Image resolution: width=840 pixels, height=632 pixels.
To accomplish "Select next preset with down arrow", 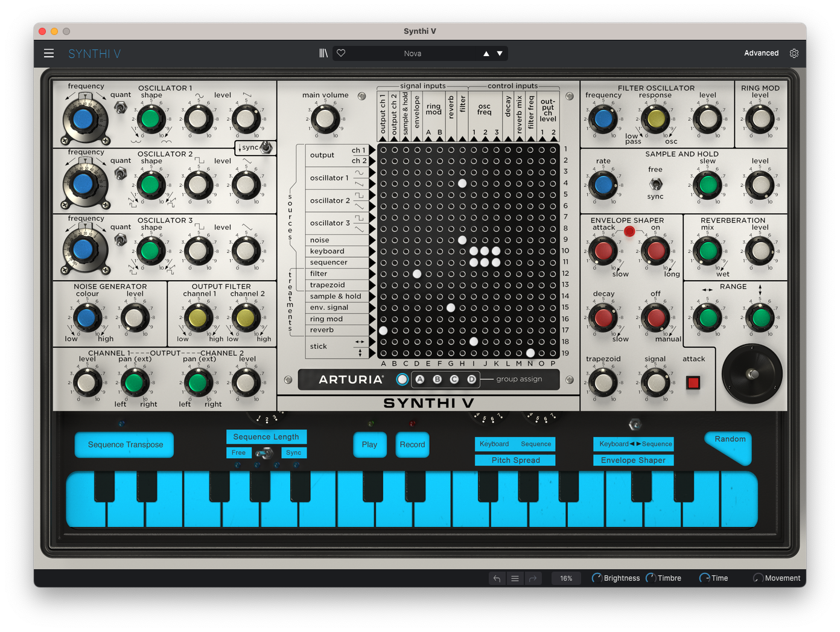I will [500, 54].
